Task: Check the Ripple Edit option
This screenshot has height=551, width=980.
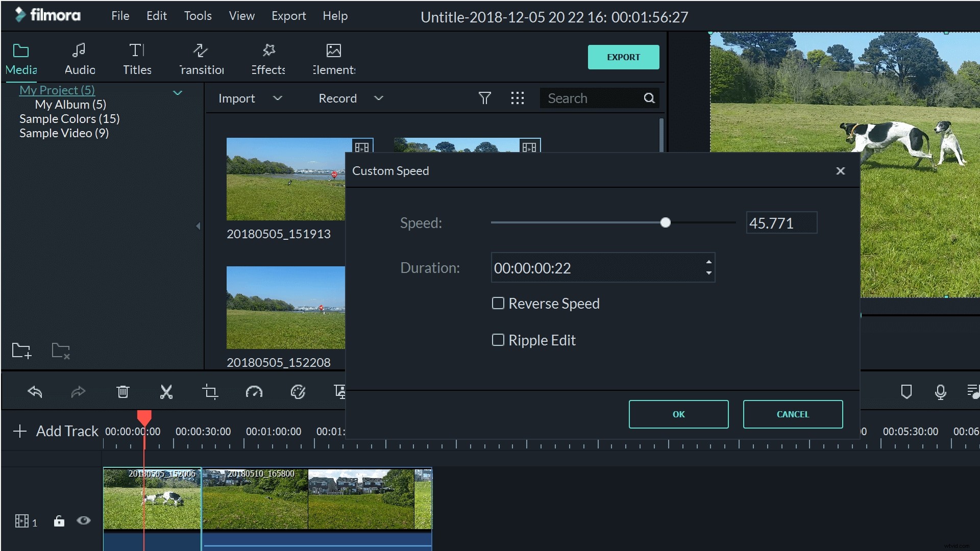Action: [x=498, y=340]
